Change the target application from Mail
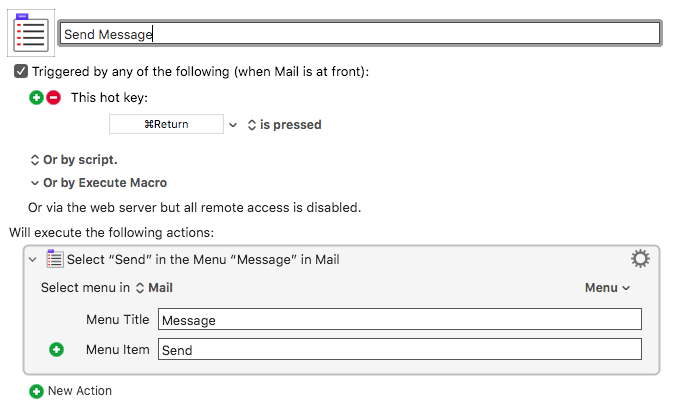This screenshot has width=675, height=419. tap(154, 288)
